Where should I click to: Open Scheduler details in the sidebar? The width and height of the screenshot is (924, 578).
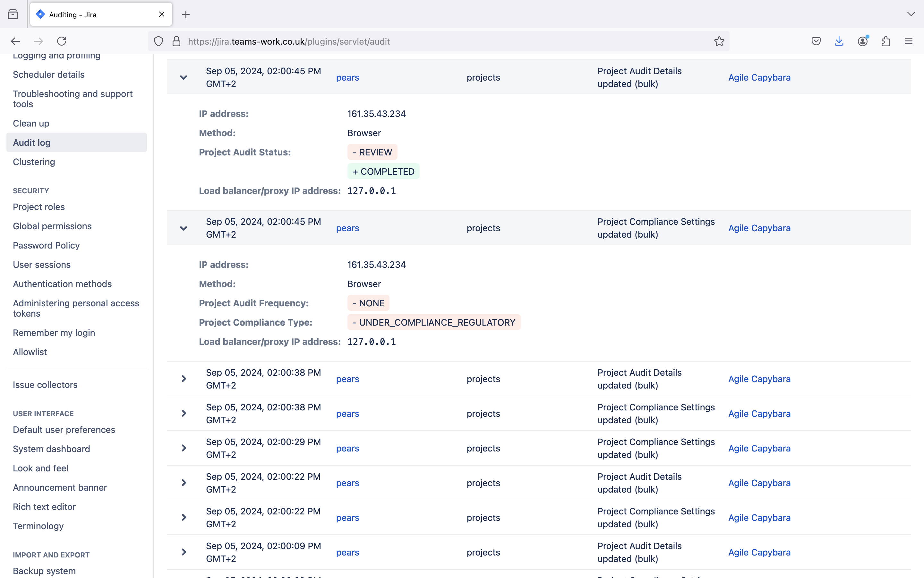49,74
